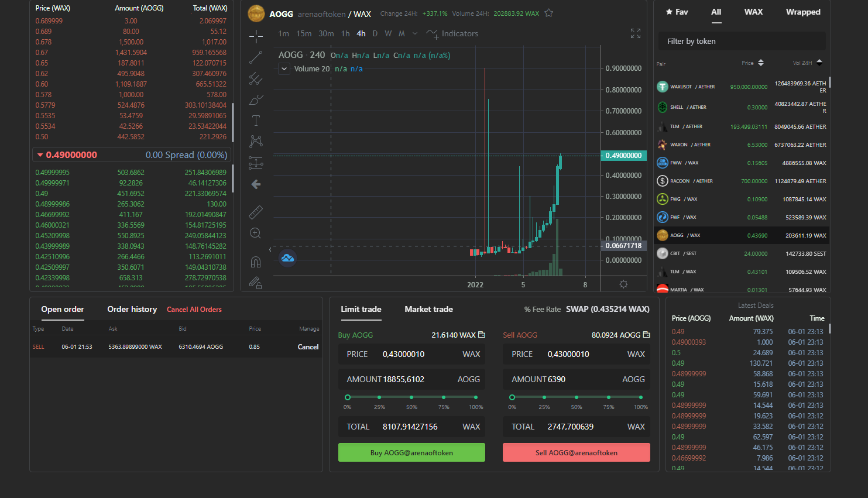The height and width of the screenshot is (498, 868).
Task: Click Buy AOGG@arenaoftoken button
Action: pos(411,452)
